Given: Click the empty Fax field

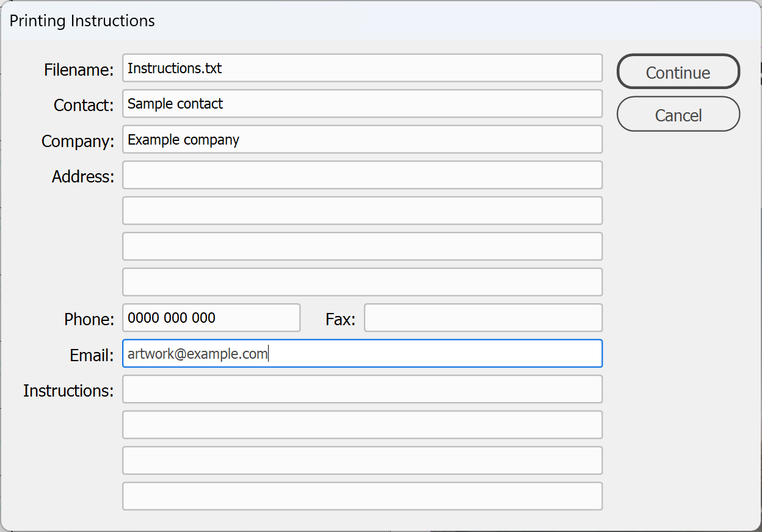Looking at the screenshot, I should coord(484,318).
